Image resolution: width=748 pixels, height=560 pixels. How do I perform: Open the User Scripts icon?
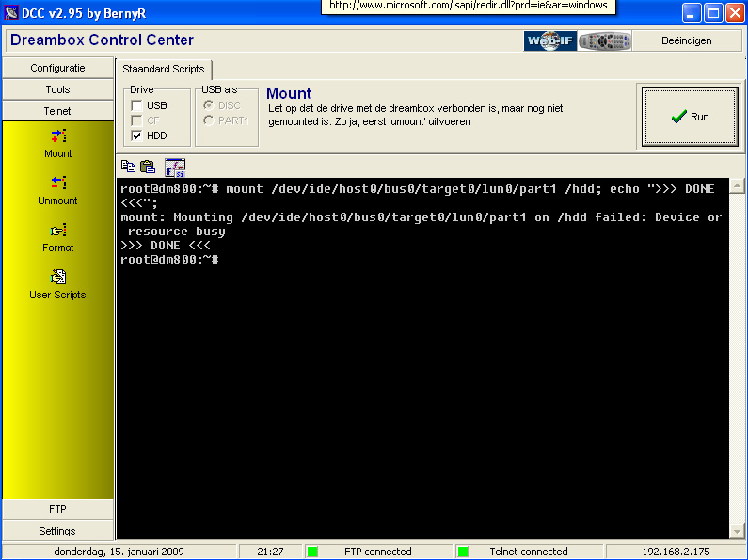pyautogui.click(x=58, y=277)
